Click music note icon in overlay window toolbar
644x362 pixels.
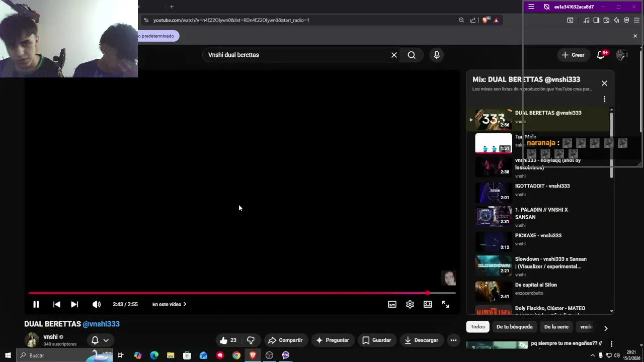586,20
